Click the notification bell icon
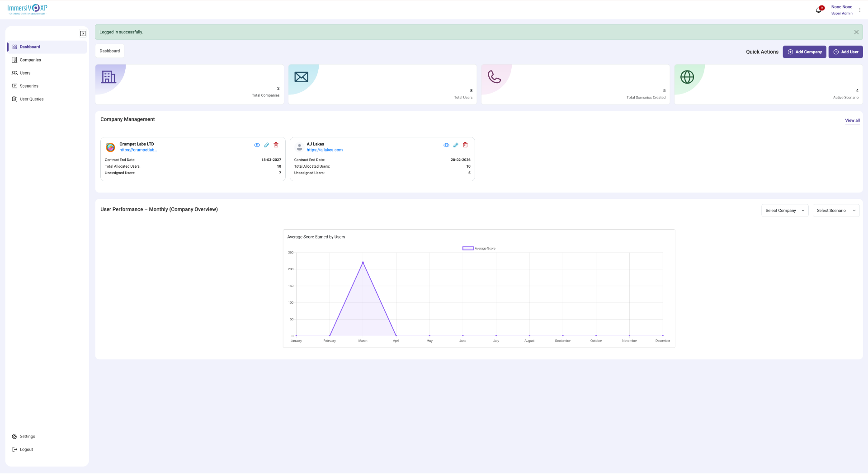The image size is (868, 475). [x=818, y=9]
